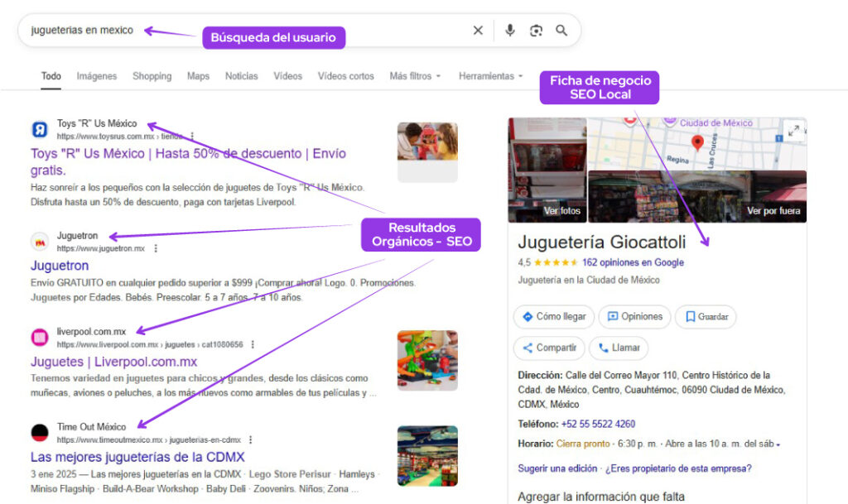Click the Toys R Us site favicon

coord(40,129)
